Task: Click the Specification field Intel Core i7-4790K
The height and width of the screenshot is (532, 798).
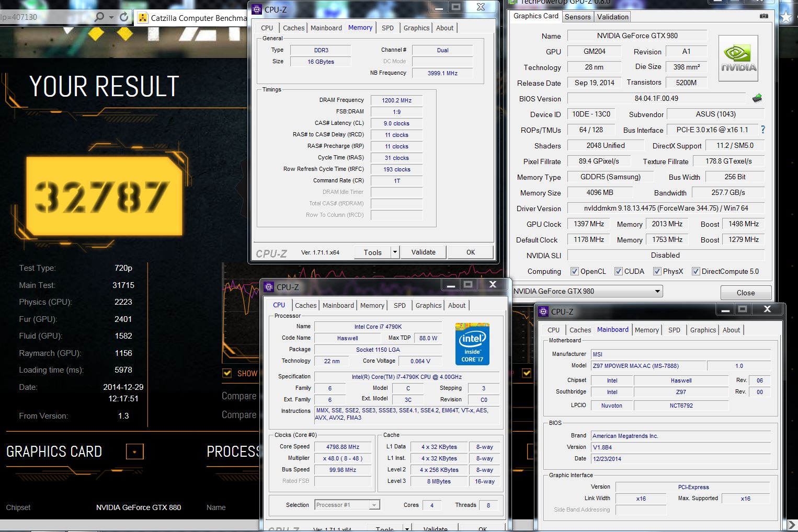Action: (406, 377)
